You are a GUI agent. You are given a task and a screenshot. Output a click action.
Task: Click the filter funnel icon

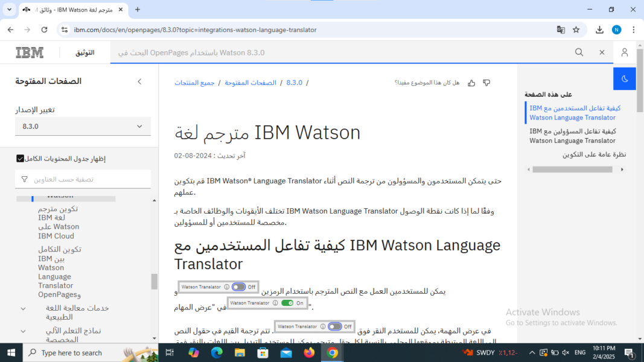pyautogui.click(x=25, y=179)
